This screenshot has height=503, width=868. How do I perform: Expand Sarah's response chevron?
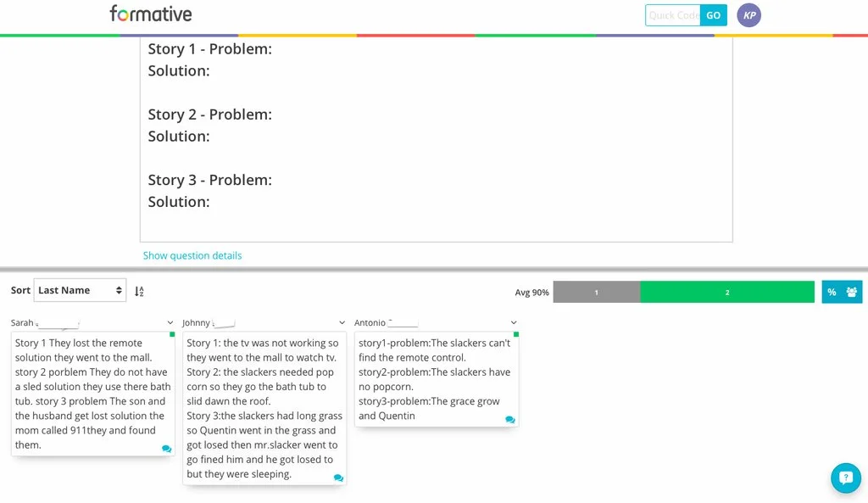click(x=170, y=322)
